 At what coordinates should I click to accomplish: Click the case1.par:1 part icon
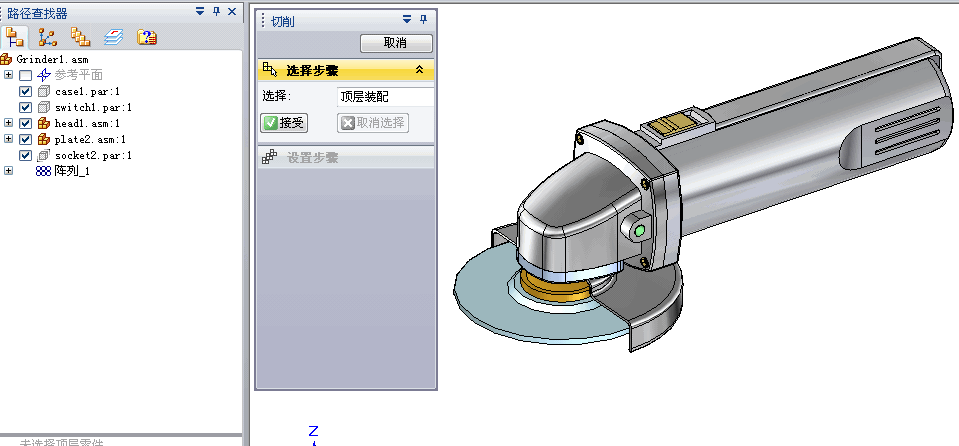click(43, 92)
